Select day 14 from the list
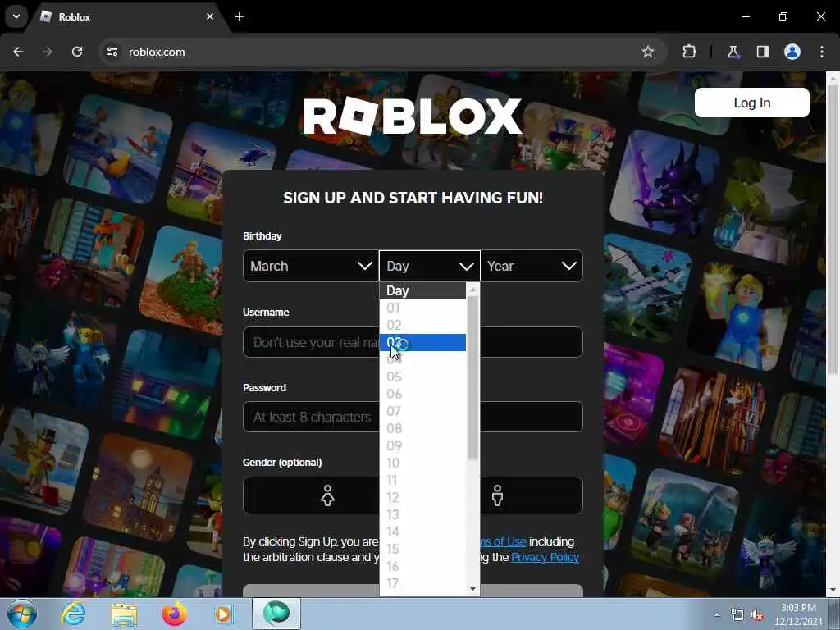The width and height of the screenshot is (840, 630). click(422, 532)
